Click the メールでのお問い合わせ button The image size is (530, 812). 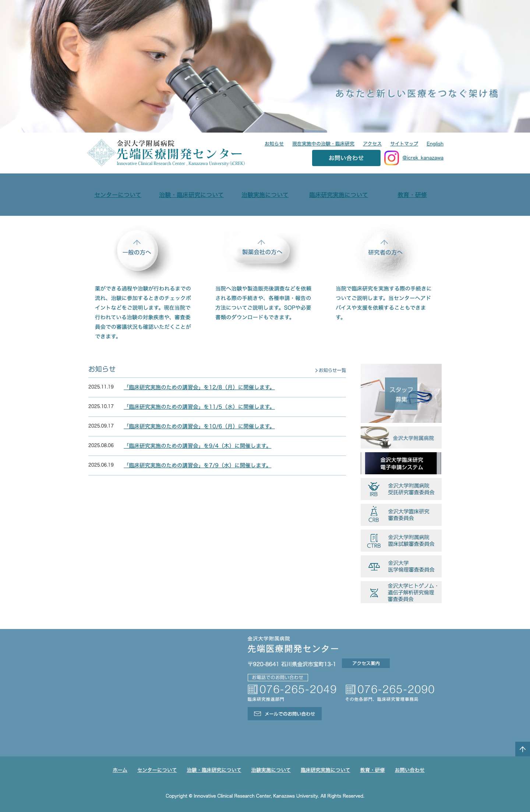[285, 714]
